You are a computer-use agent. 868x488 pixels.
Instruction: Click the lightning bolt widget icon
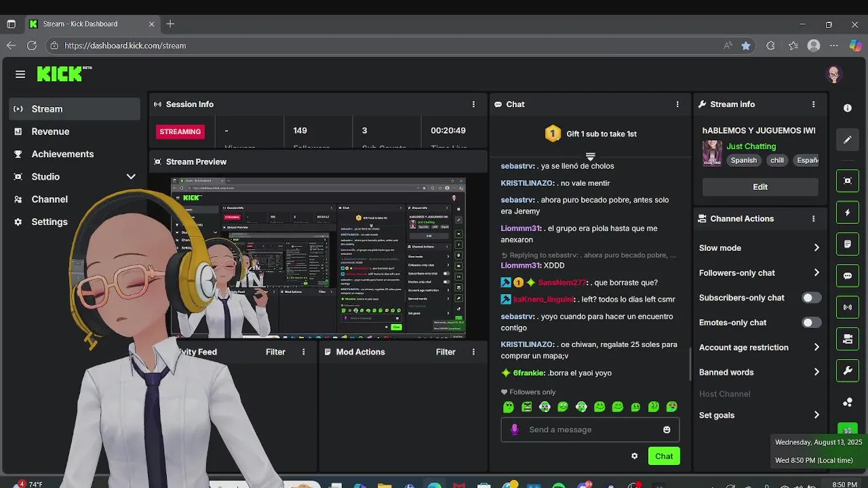[x=848, y=212]
